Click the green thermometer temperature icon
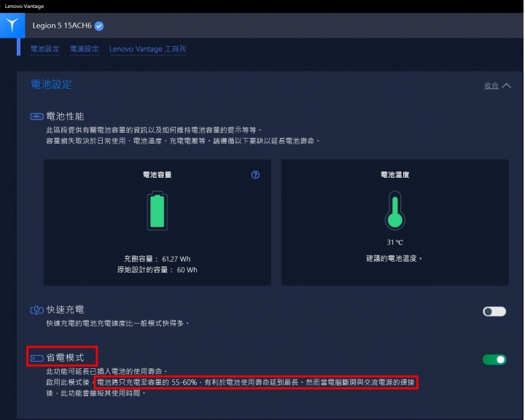This screenshot has height=420, width=525. pos(395,211)
